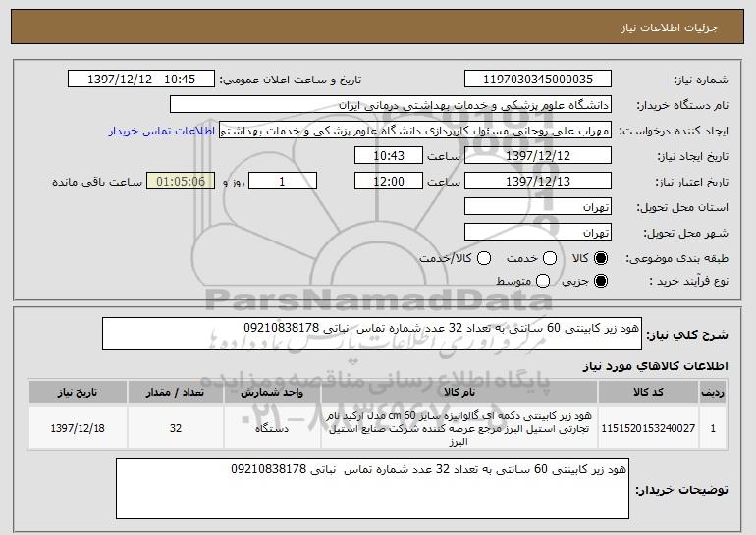Click the نام کالا column header
Screen dimensions: 756x535
459,393
